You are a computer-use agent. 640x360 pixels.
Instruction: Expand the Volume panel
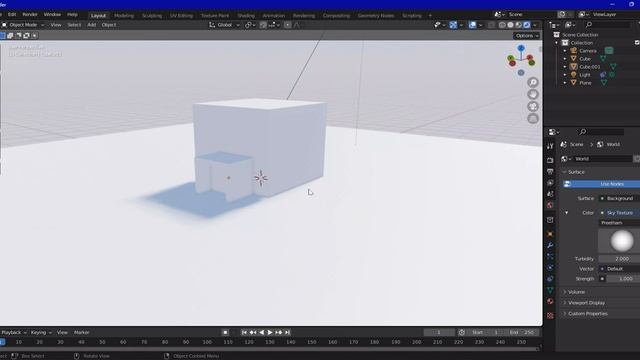pyautogui.click(x=576, y=292)
